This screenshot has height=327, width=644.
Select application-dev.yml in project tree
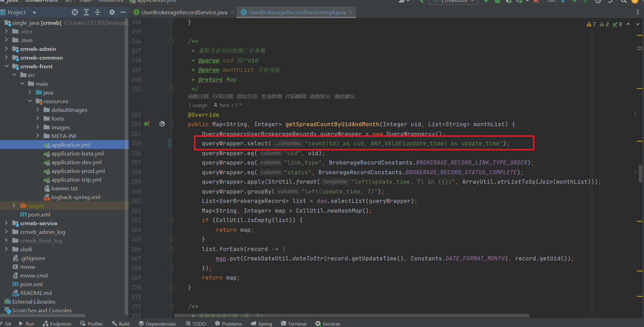(76, 162)
